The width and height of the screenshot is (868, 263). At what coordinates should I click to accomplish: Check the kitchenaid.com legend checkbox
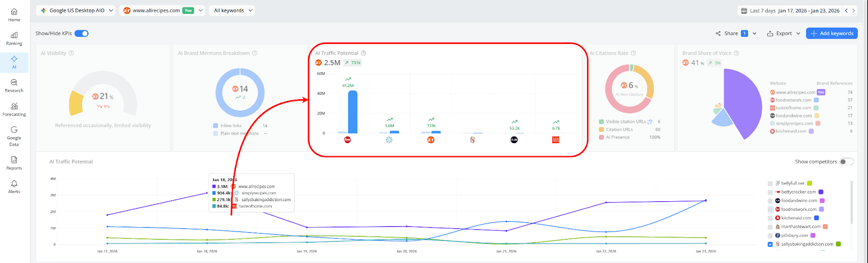pyautogui.click(x=770, y=218)
